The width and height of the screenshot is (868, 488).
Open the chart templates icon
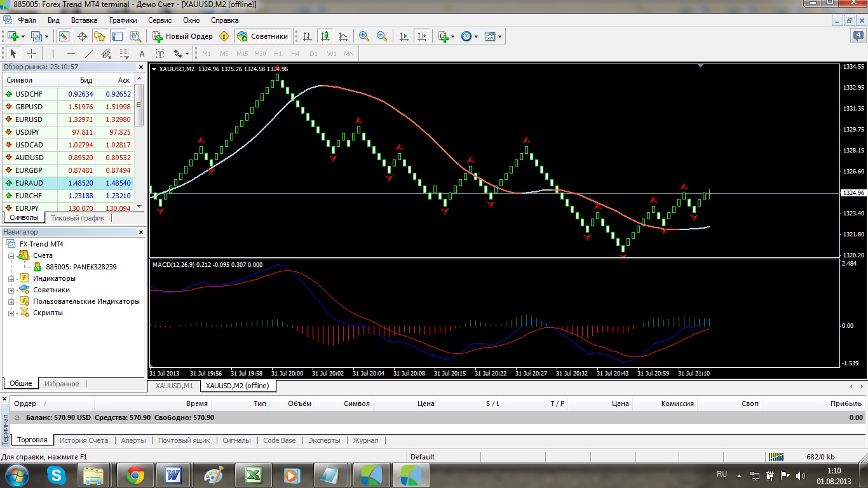(x=490, y=36)
